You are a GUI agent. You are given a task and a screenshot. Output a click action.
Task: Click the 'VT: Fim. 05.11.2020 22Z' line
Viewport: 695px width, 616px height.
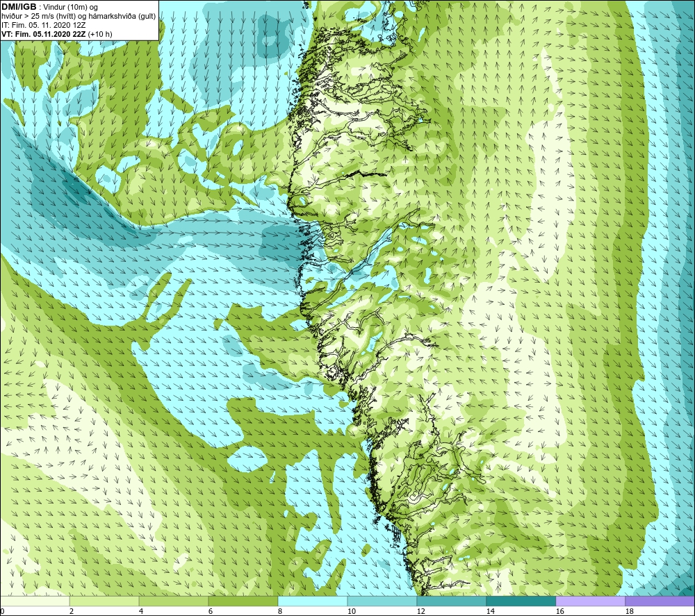43,34
